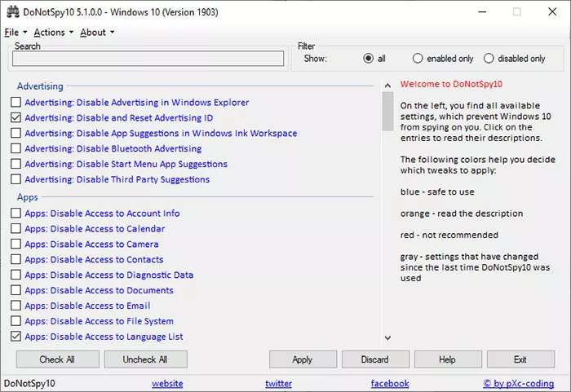571x392 pixels.
Task: Open the Actions menu
Action: click(54, 33)
